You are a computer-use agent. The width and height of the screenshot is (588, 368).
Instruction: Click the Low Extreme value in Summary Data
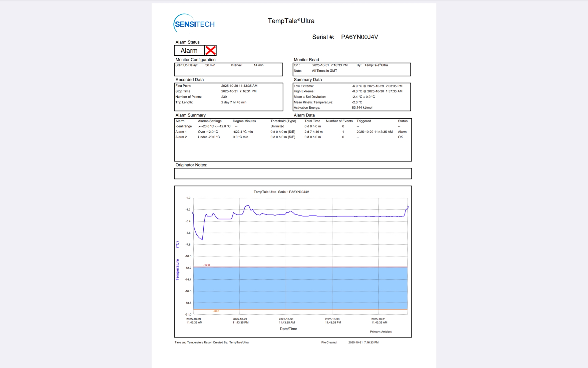[x=377, y=86]
